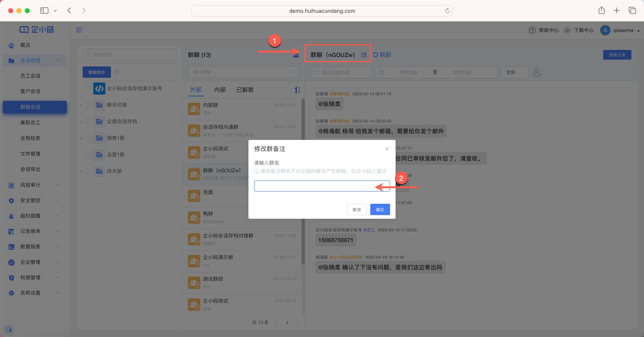The image size is (644, 337).
Task: Click the 企业管理 sidebar icon
Action: click(11, 262)
